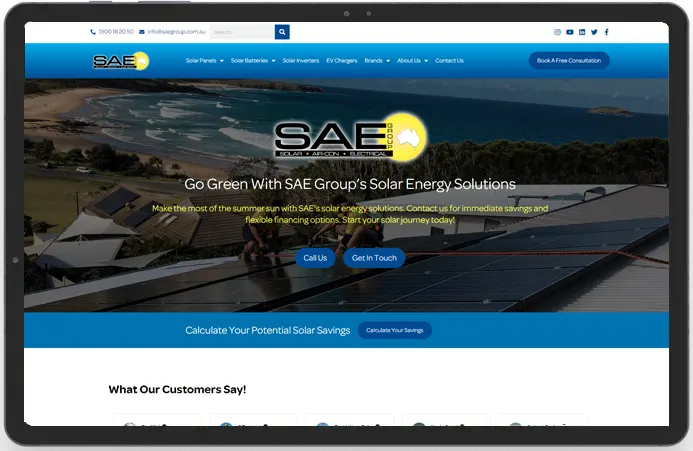Go to EV Chargers page

[x=342, y=61]
